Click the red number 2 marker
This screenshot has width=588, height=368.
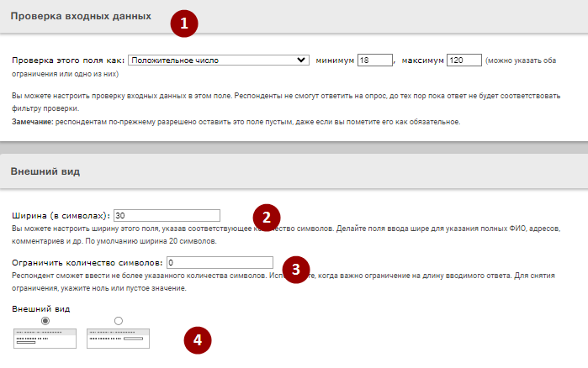(x=267, y=216)
